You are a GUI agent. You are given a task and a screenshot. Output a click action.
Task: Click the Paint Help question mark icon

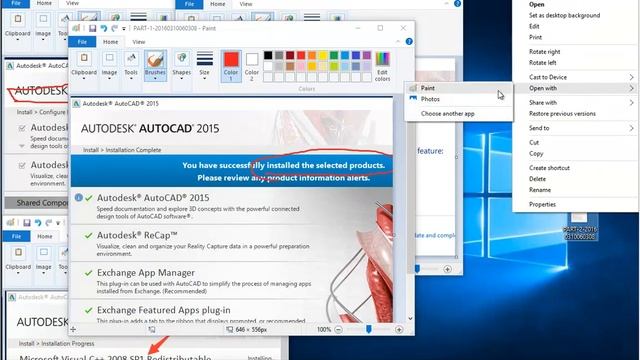[409, 42]
